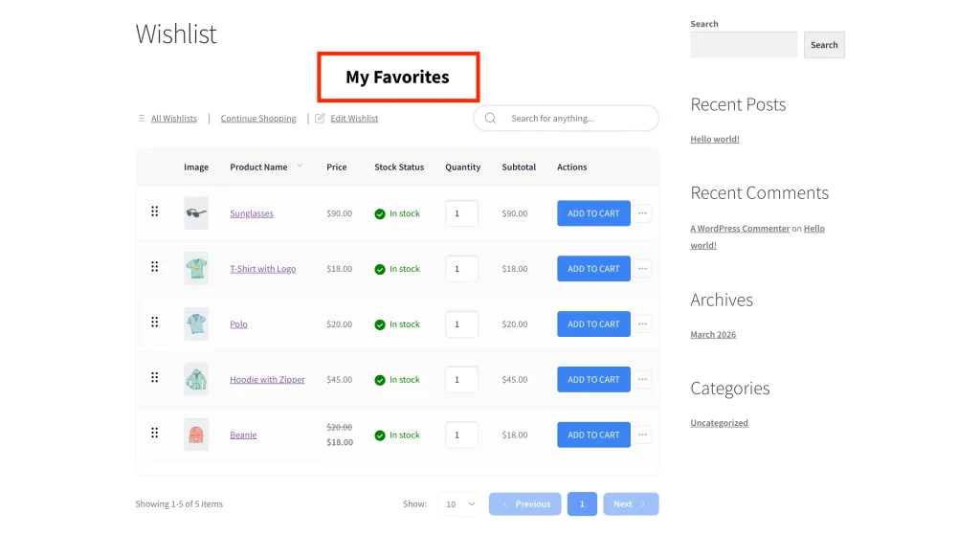Add Polo to cart

[593, 323]
